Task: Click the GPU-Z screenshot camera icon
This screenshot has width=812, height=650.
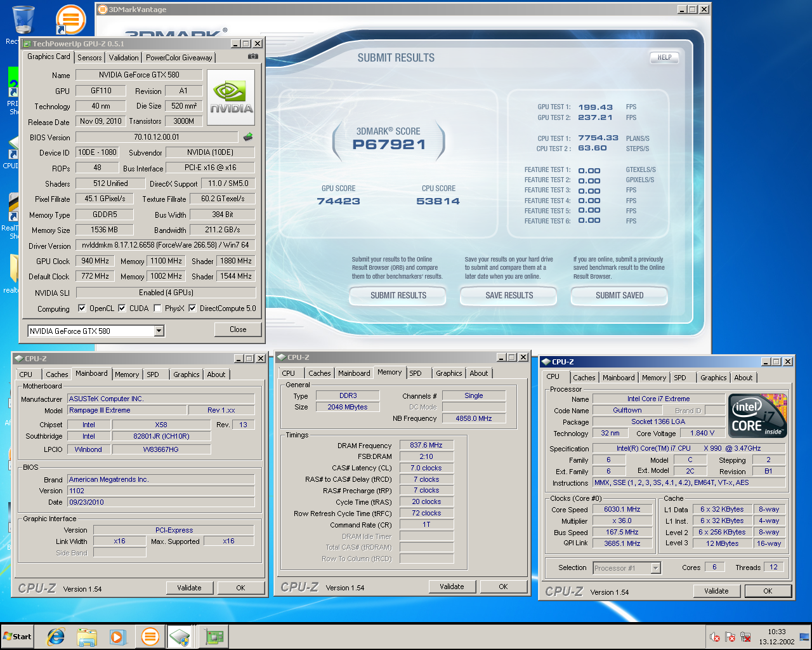Action: (x=252, y=56)
